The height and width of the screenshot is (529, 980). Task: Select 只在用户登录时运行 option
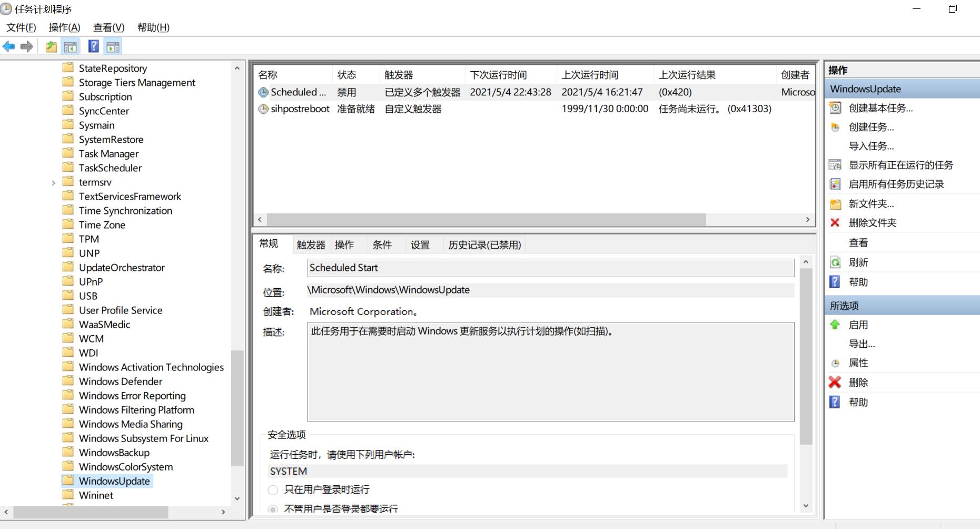273,489
